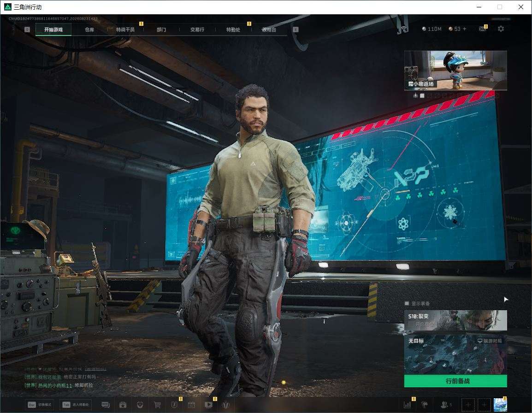Click the E key icon right of tabs

[x=296, y=29]
